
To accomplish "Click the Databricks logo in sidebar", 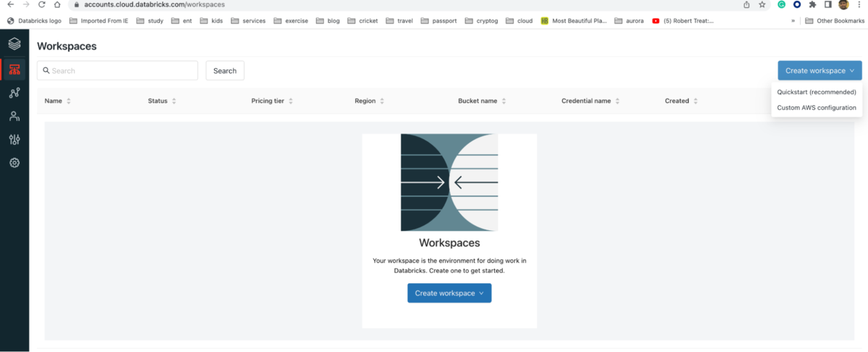I will pyautogui.click(x=14, y=44).
